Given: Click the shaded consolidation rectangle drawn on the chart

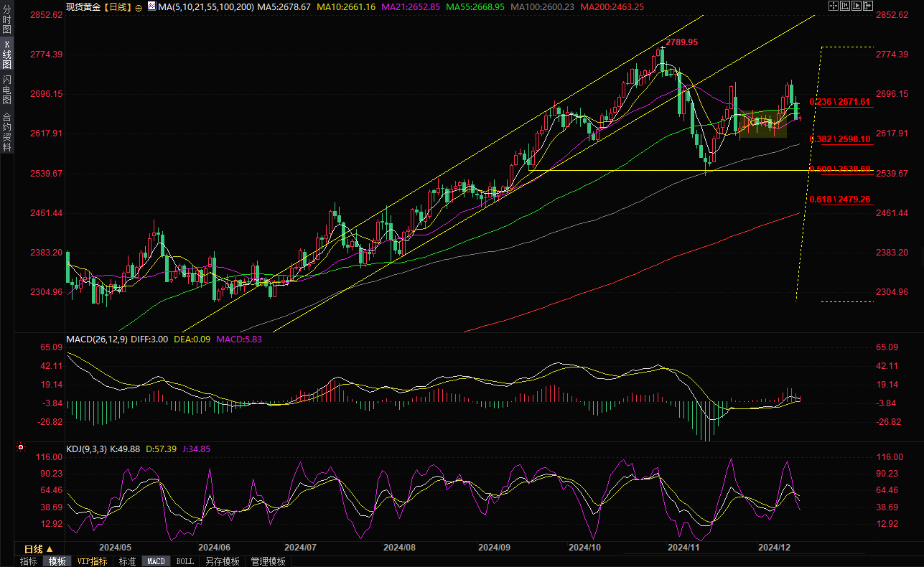Looking at the screenshot, I should [762, 124].
